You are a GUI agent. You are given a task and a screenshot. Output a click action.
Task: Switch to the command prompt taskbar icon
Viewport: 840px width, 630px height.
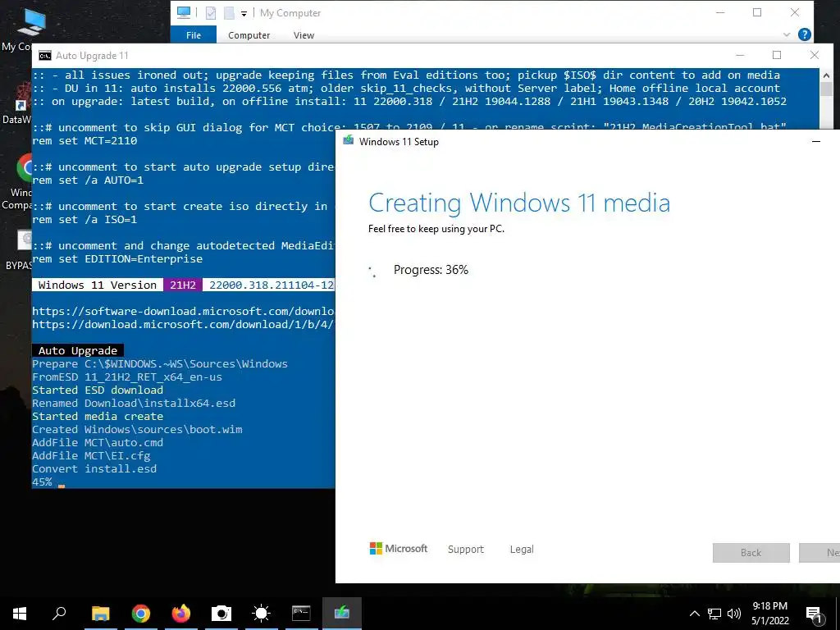[x=301, y=613]
